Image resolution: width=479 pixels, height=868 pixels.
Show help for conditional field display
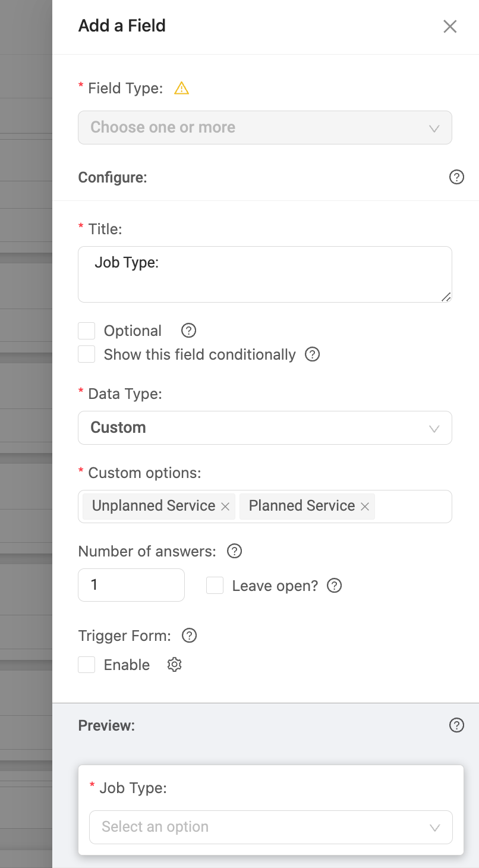pos(312,354)
